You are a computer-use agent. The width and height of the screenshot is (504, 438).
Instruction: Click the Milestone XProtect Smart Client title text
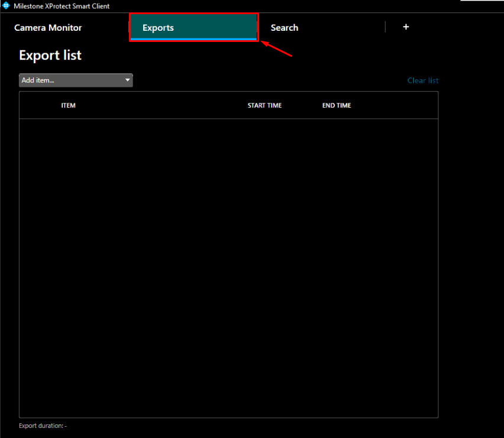point(62,6)
